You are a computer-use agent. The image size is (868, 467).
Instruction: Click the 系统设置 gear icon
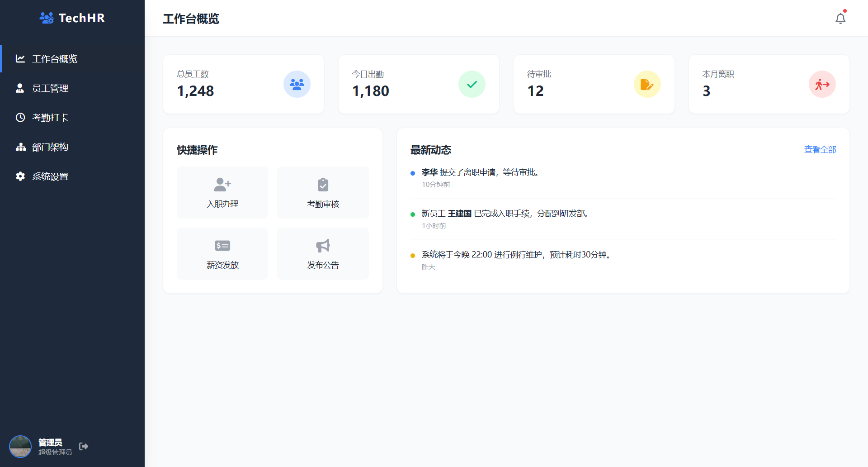tap(20, 176)
